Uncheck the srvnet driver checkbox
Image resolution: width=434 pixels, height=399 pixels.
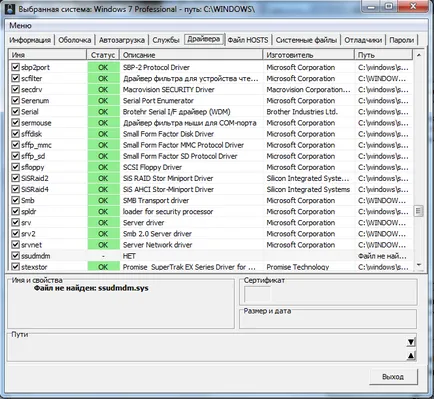point(15,244)
